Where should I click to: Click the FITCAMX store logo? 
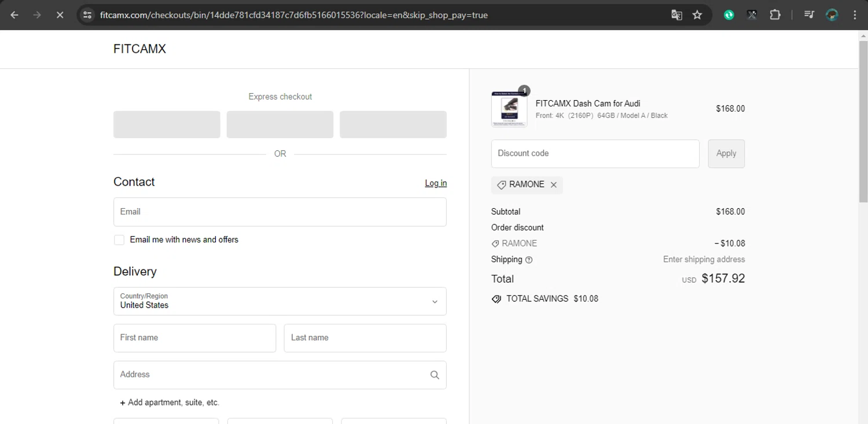click(139, 49)
